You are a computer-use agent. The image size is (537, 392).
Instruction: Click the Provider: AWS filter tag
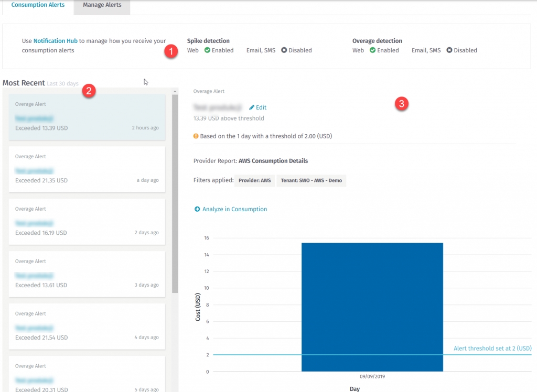point(254,180)
